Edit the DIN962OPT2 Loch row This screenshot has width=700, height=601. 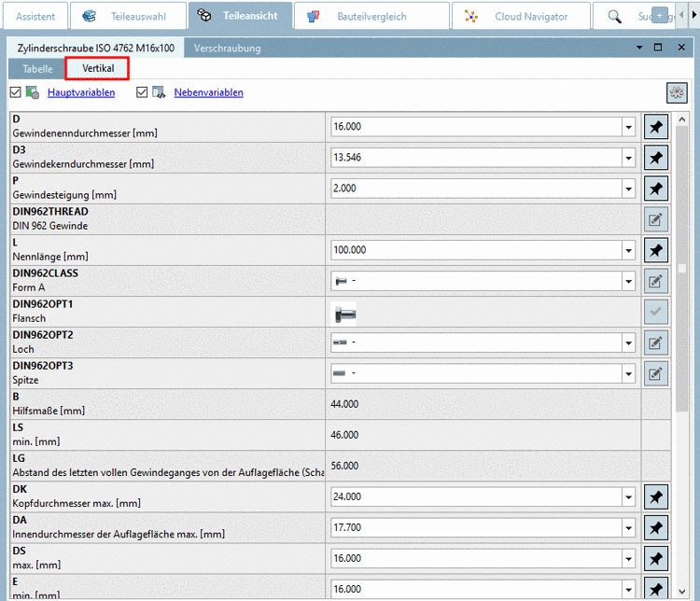656,342
